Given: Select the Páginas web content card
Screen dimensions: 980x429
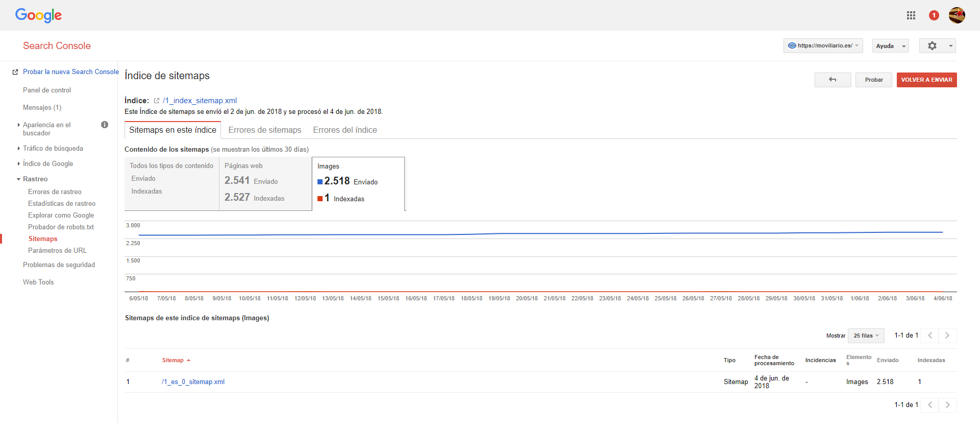Looking at the screenshot, I should (x=265, y=183).
